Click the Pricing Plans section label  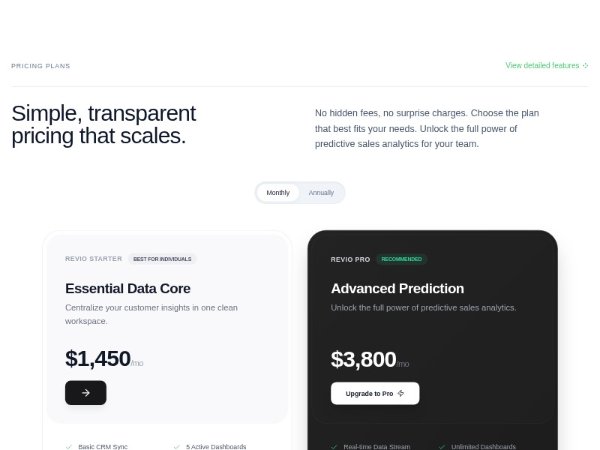(41, 66)
